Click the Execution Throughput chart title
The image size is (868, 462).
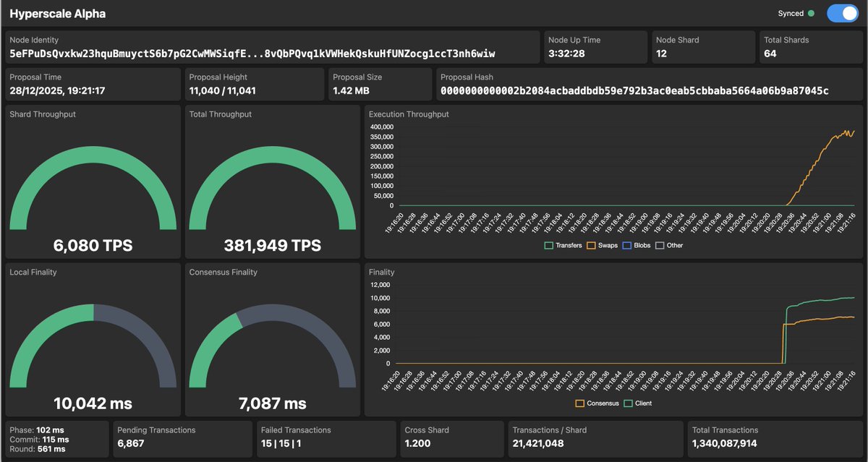pyautogui.click(x=409, y=114)
